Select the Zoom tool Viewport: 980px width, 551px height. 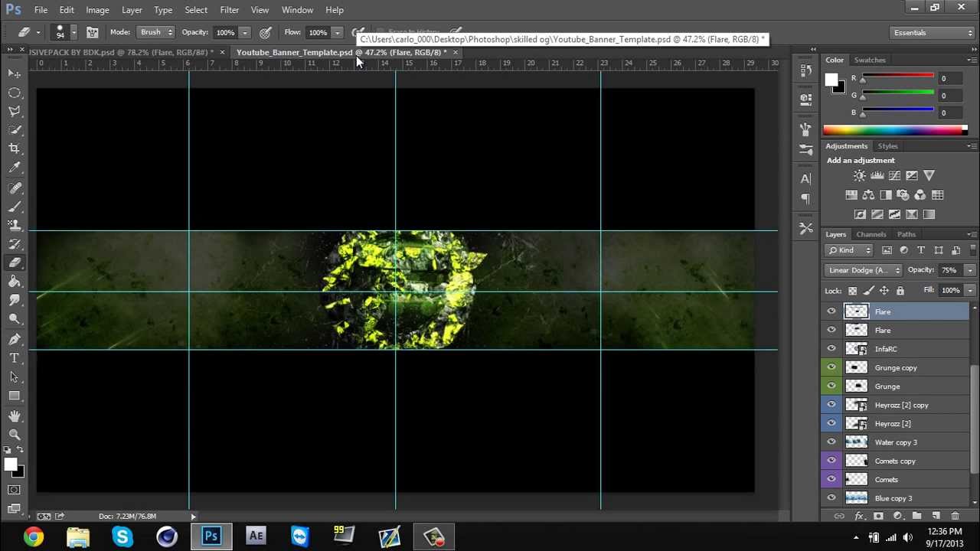(15, 434)
